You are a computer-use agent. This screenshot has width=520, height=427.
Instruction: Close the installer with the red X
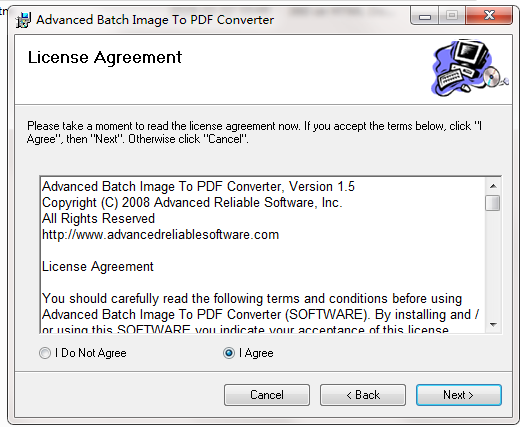489,16
